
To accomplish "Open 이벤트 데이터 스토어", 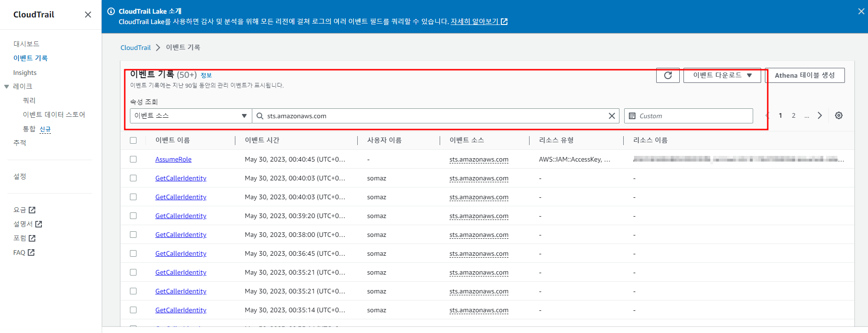I will click(54, 114).
